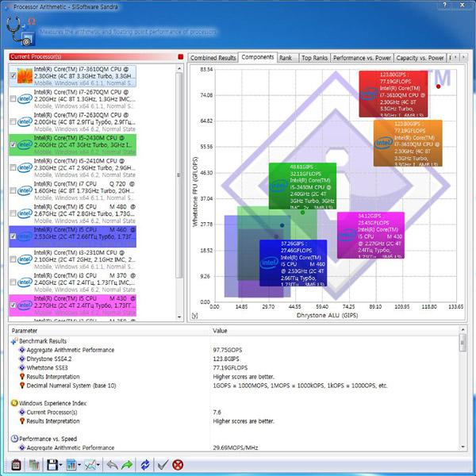Screen dimensions: 476x476
Task: Click the floppy disk save icon
Action: click(x=52, y=465)
